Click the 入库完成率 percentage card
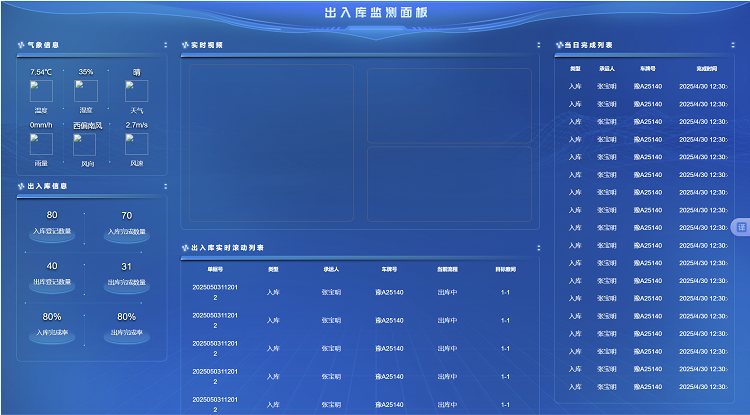The height and width of the screenshot is (415, 750). click(52, 327)
